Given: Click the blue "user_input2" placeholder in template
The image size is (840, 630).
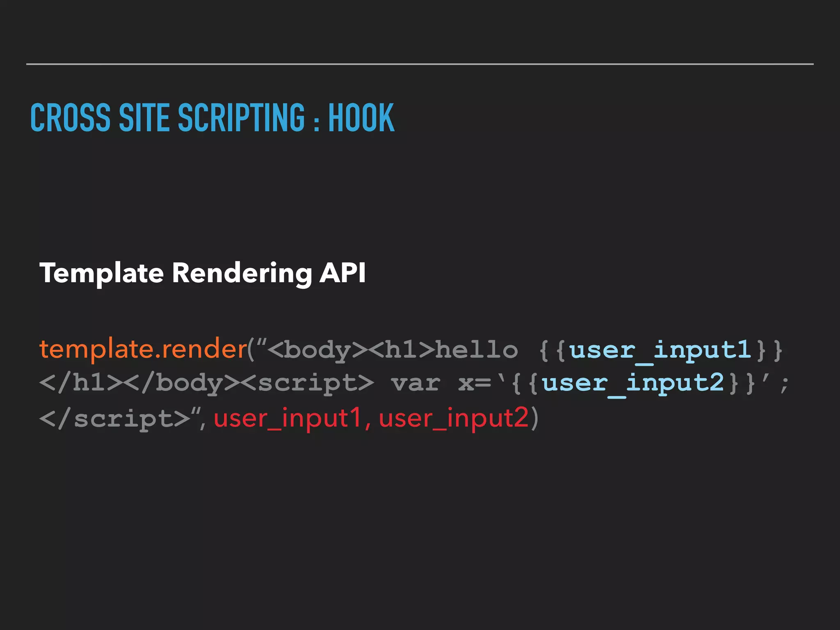Looking at the screenshot, I should 633,384.
